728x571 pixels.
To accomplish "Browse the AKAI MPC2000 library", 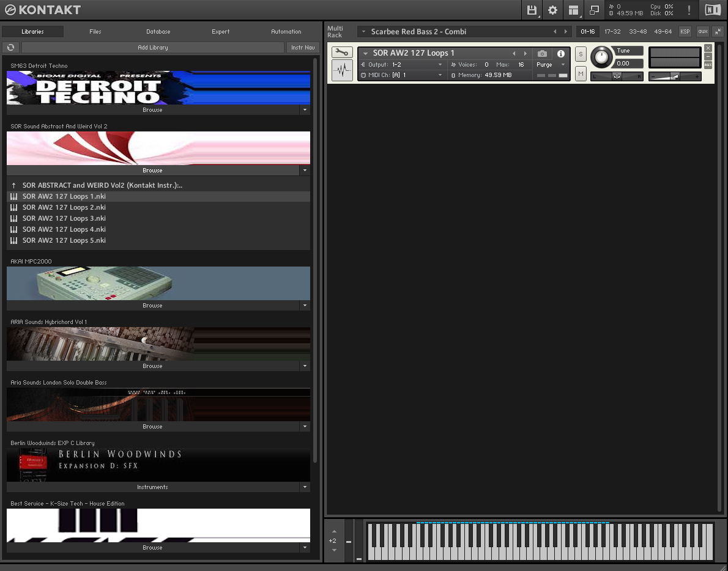I will coord(153,305).
